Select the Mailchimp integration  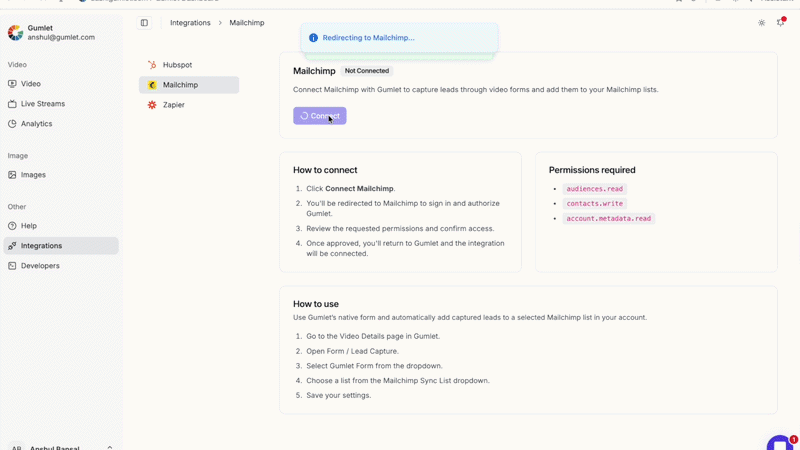click(189, 85)
